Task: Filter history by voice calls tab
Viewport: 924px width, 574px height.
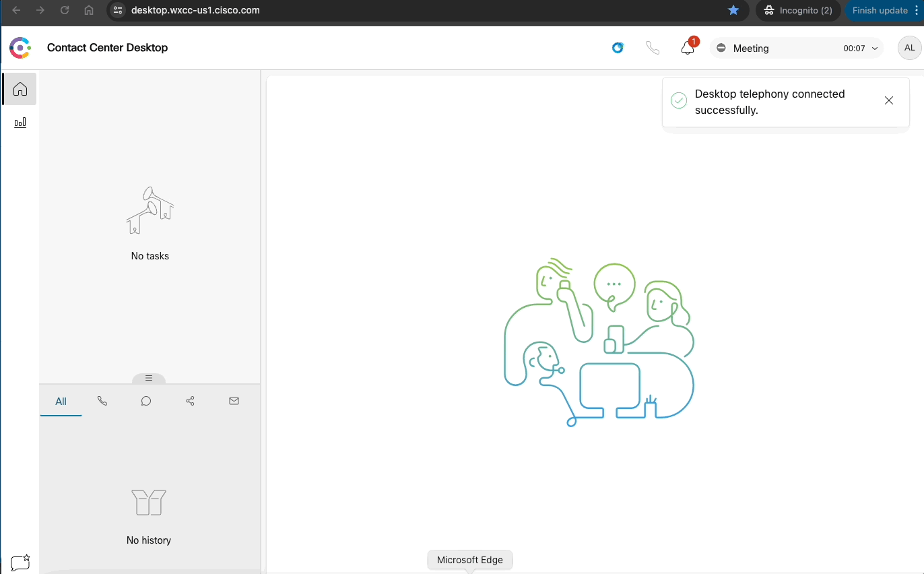Action: [x=102, y=401]
